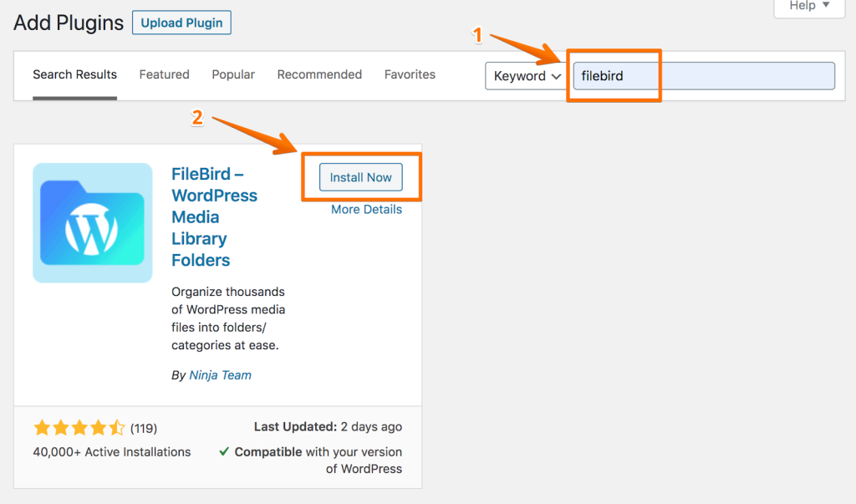Select the Favorites tab
856x504 pixels.
410,75
